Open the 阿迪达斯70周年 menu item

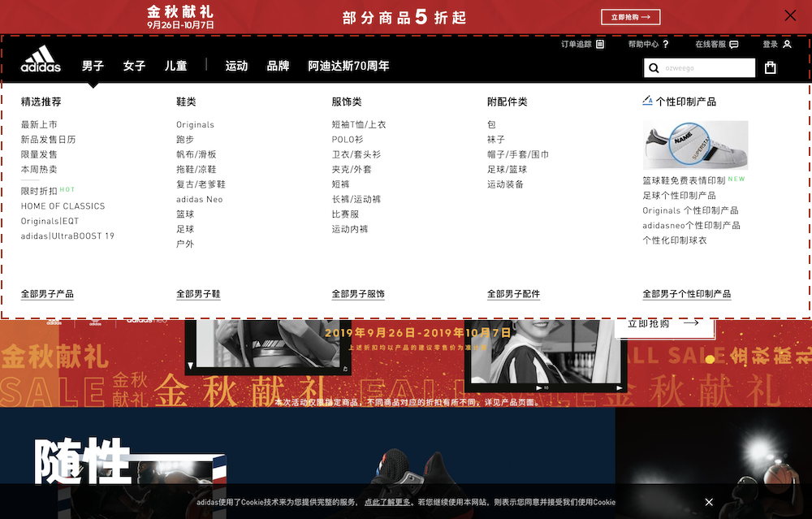pos(348,66)
